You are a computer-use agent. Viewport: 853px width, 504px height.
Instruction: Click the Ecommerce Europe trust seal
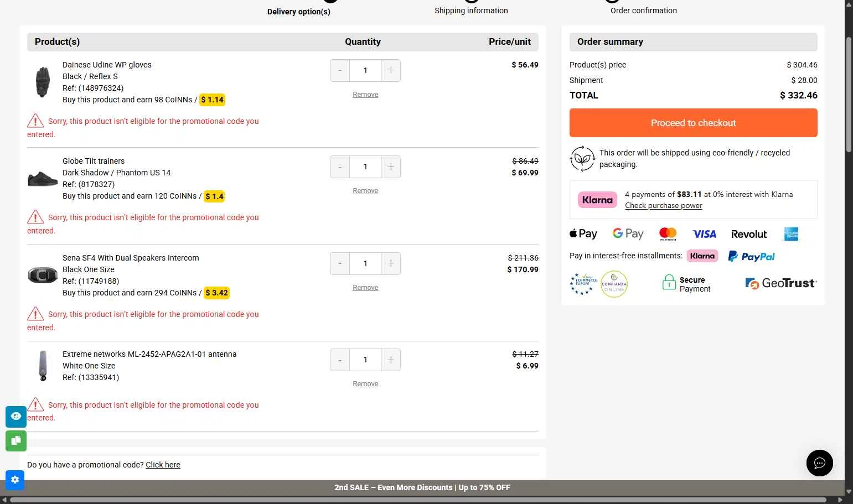point(583,284)
